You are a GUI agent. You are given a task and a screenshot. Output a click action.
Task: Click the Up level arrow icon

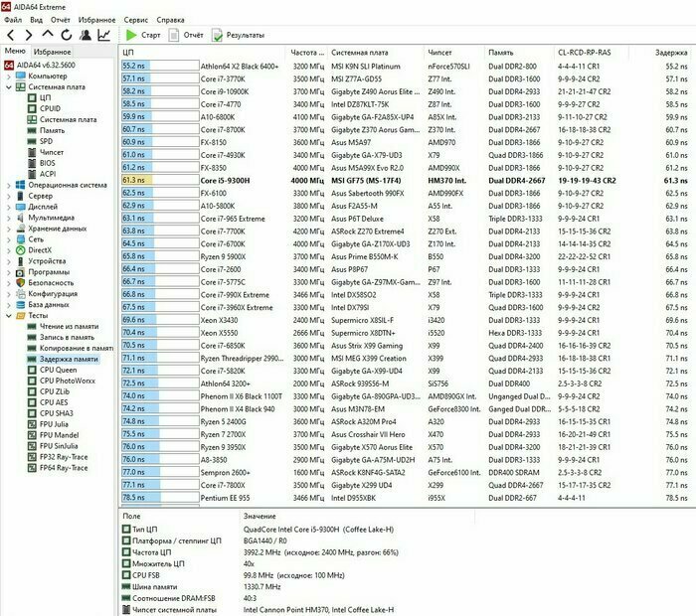(47, 35)
